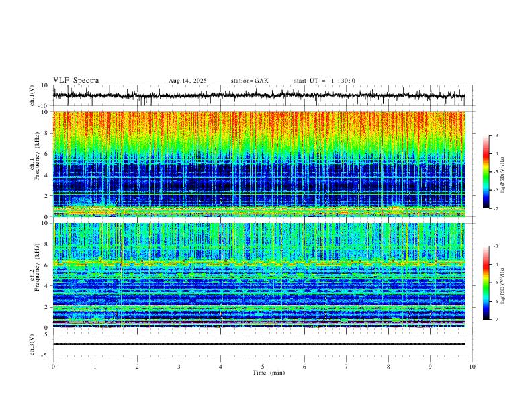Click the "VLF Spectra" title text
532x411 pixels.
pyautogui.click(x=76, y=81)
